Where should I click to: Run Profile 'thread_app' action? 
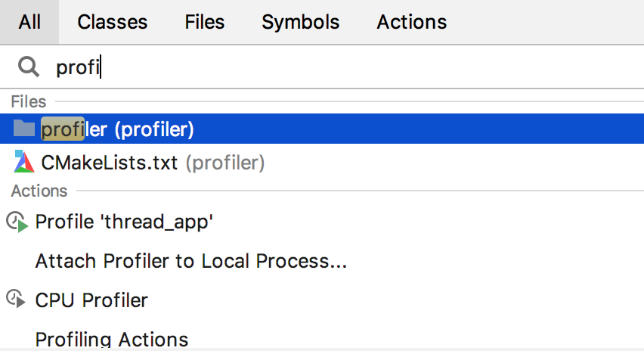pyautogui.click(x=125, y=222)
